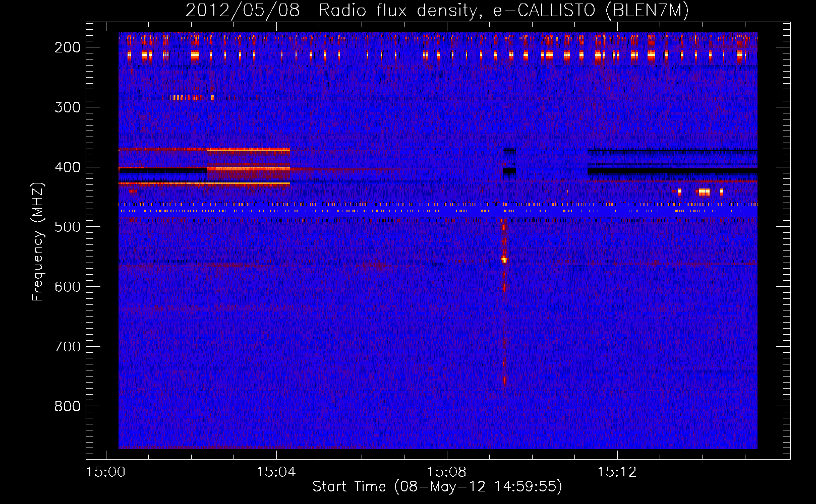Click the plot title 'Radio flux density, e-CALLISTO (BLEN7M)'
This screenshot has height=504, width=816.
(x=503, y=11)
